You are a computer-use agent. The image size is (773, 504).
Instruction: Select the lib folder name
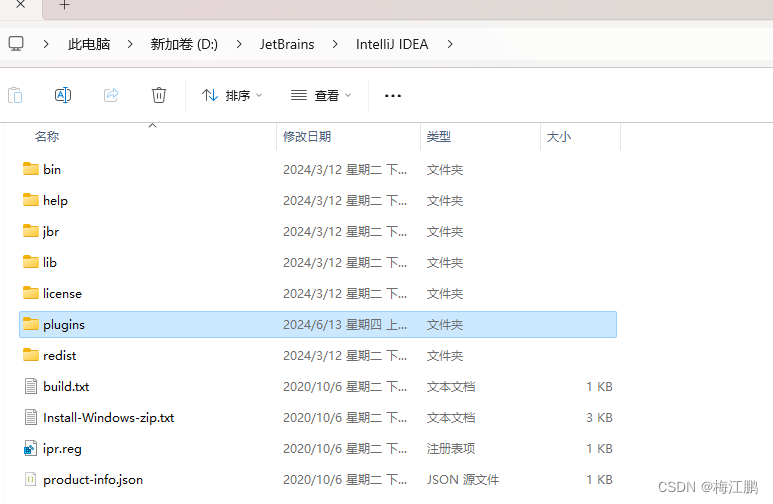(50, 262)
